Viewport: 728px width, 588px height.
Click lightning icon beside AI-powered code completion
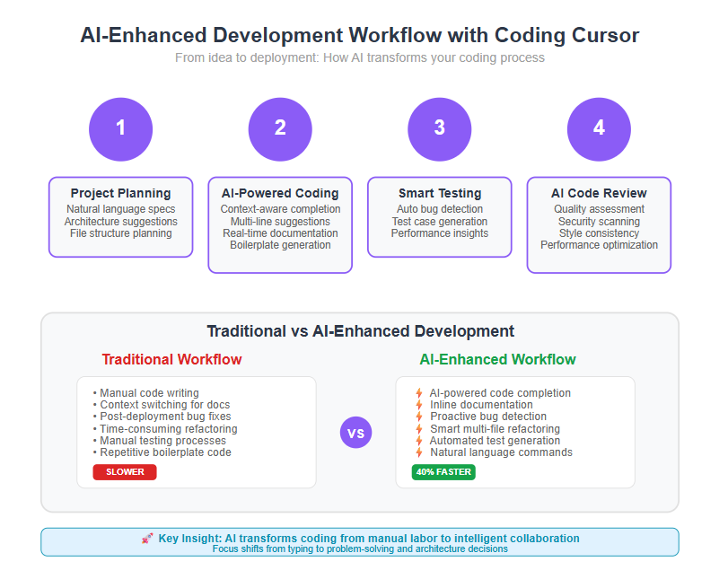pos(419,393)
